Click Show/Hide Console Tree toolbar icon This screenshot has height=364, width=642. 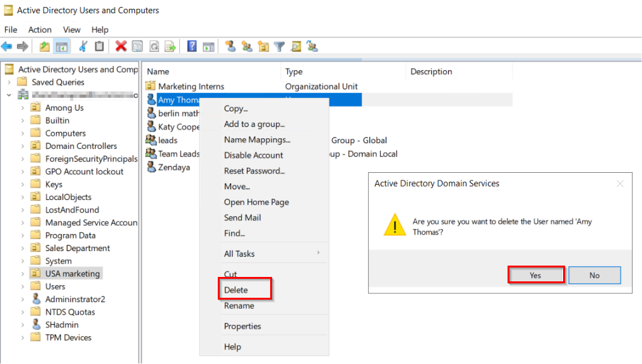pyautogui.click(x=62, y=46)
